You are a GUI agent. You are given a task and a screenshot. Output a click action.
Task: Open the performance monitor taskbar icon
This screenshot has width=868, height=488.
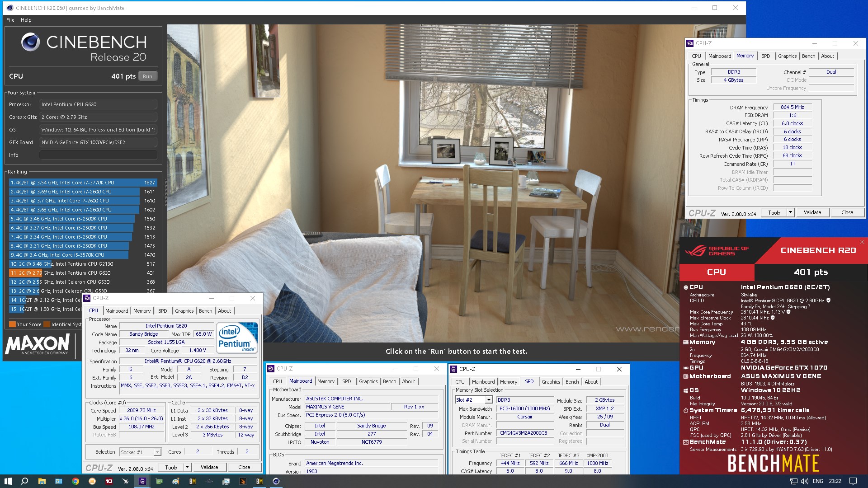coord(226,481)
